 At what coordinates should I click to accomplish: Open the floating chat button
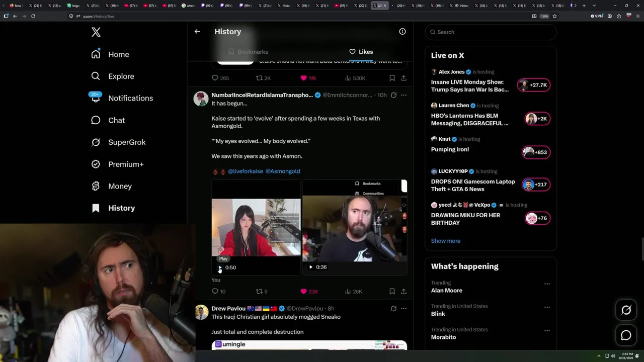pos(626,335)
